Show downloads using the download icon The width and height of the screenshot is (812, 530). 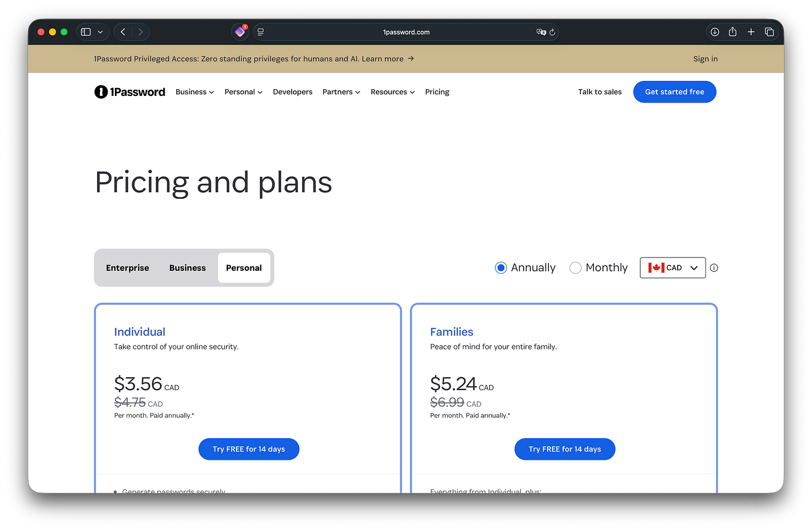pyautogui.click(x=714, y=32)
